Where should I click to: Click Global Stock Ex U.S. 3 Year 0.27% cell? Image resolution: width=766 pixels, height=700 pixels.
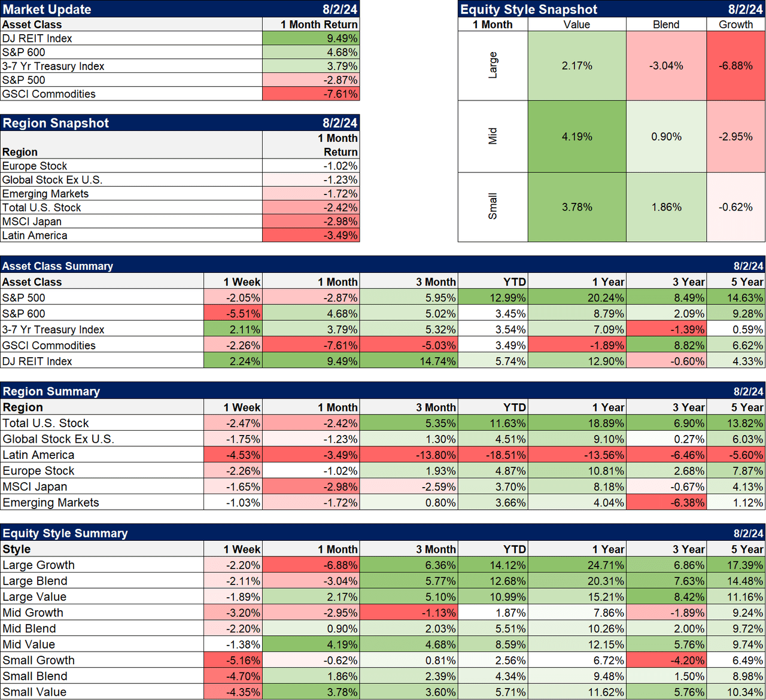(666, 439)
